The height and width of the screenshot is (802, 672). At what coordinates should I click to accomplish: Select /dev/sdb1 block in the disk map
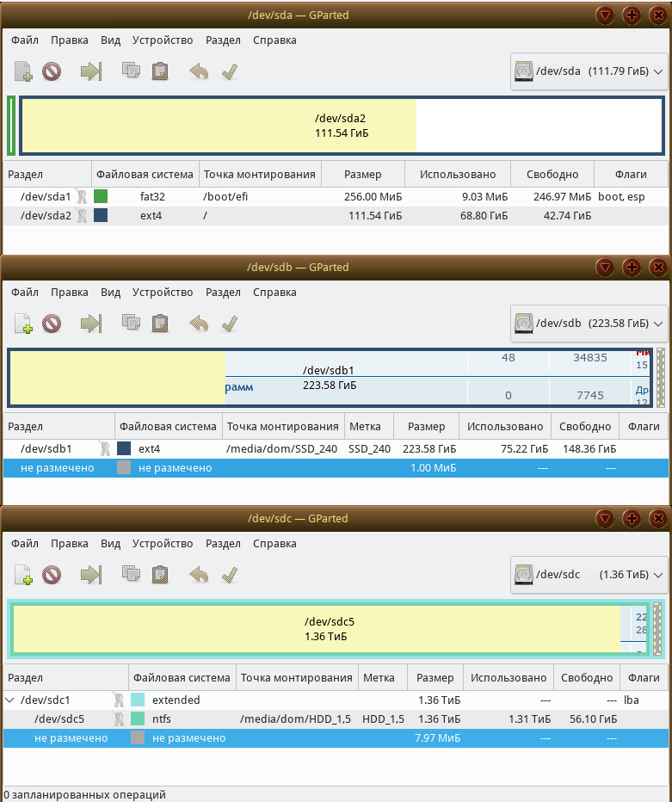pos(330,378)
